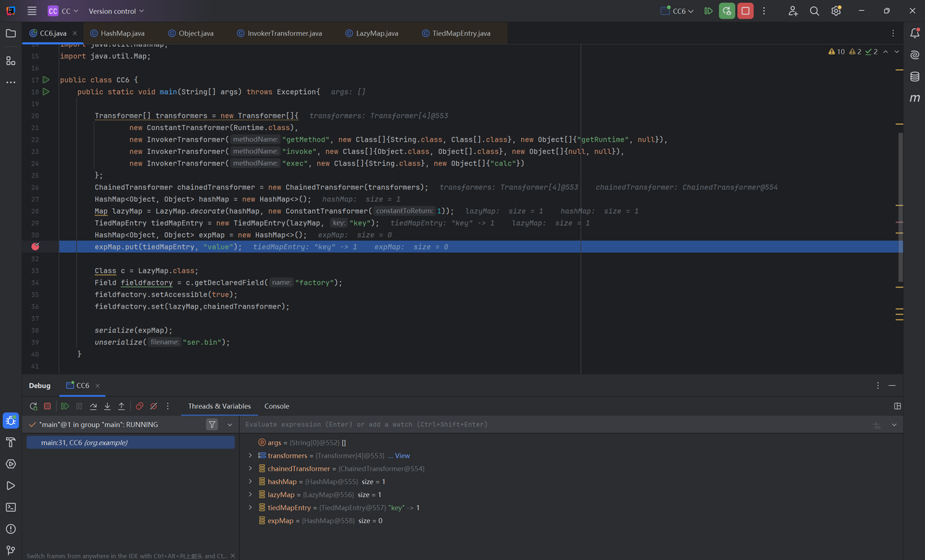Screen dimensions: 925x560
Task: Open Notifications bell panel
Action: point(915,33)
